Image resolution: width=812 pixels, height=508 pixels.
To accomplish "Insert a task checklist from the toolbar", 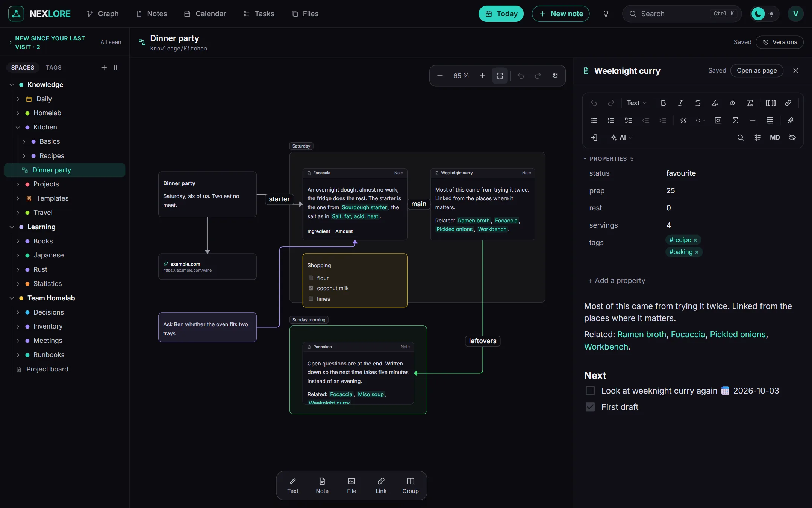I will click(628, 120).
